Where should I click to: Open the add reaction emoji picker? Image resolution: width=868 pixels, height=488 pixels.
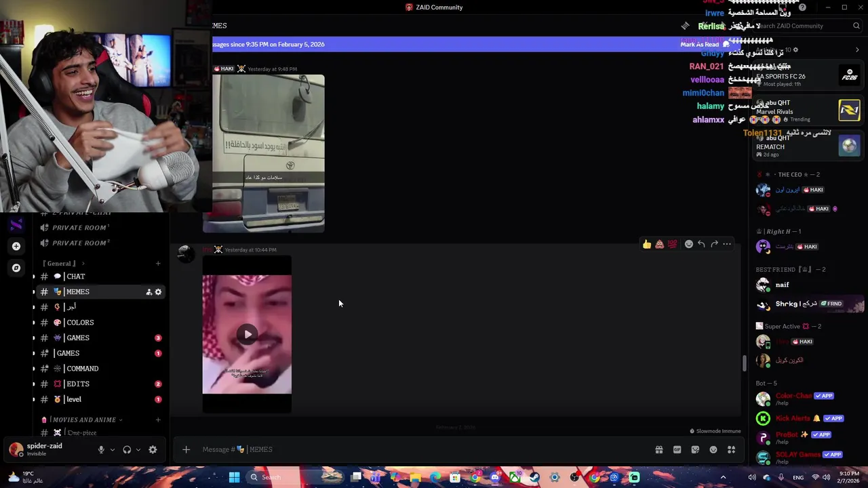pos(689,244)
